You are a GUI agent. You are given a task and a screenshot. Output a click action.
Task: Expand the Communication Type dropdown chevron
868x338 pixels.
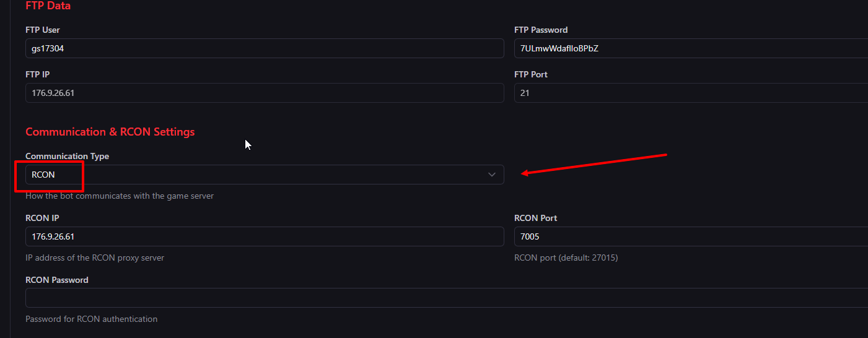pyautogui.click(x=492, y=175)
